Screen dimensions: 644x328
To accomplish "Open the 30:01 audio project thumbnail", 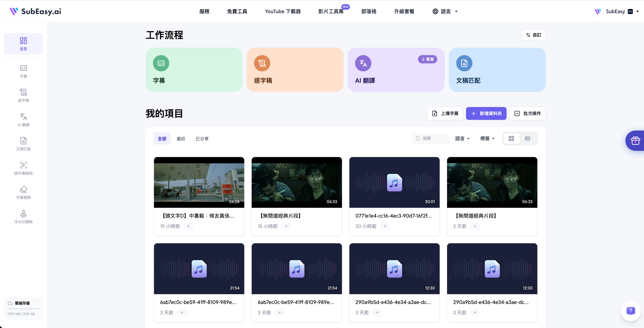I will [395, 182].
